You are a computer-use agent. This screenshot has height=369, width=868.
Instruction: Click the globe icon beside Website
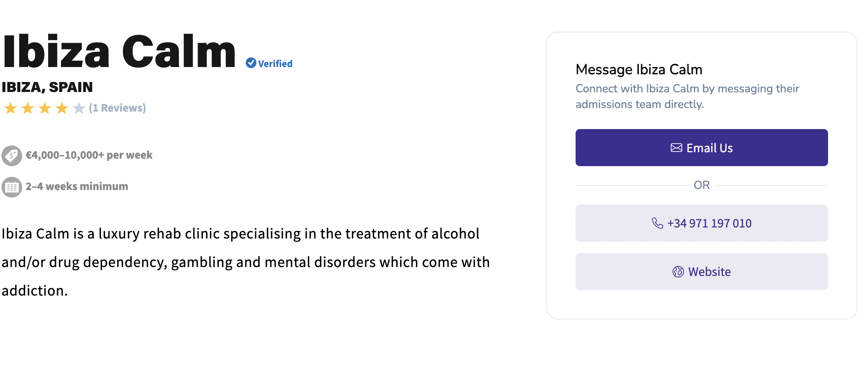point(678,272)
